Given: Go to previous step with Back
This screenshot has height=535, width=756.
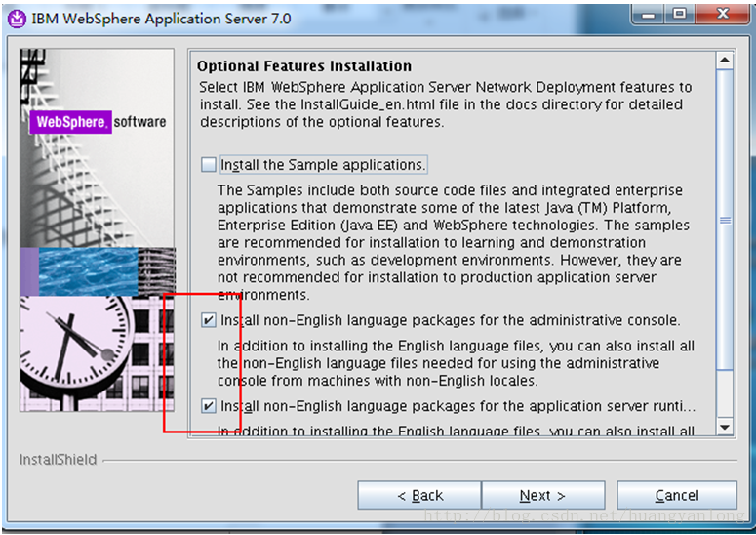Looking at the screenshot, I should coord(419,495).
